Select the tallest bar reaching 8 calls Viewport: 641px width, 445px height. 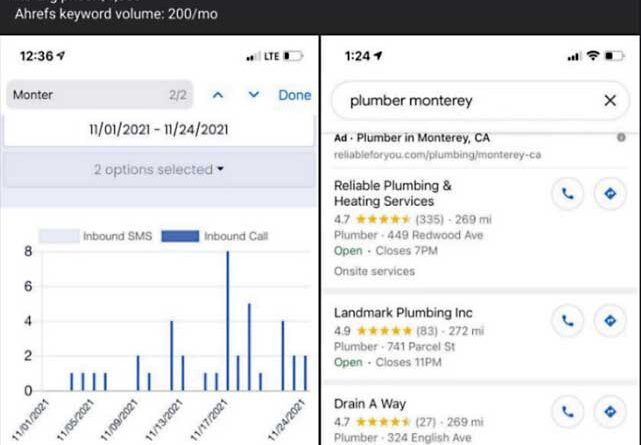228,321
